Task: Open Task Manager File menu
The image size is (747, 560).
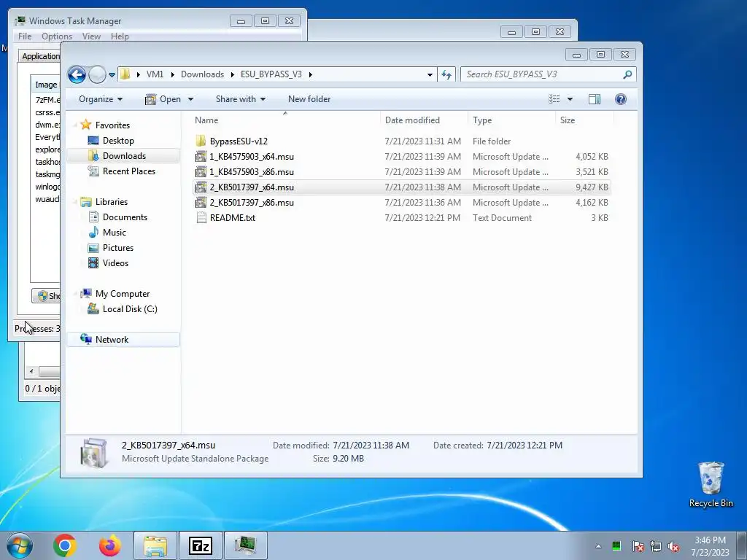Action: click(x=25, y=36)
